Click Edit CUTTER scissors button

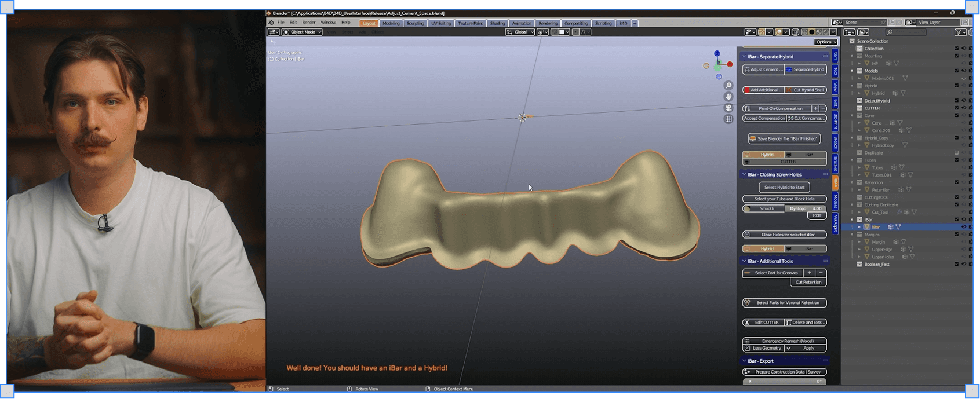coord(763,323)
